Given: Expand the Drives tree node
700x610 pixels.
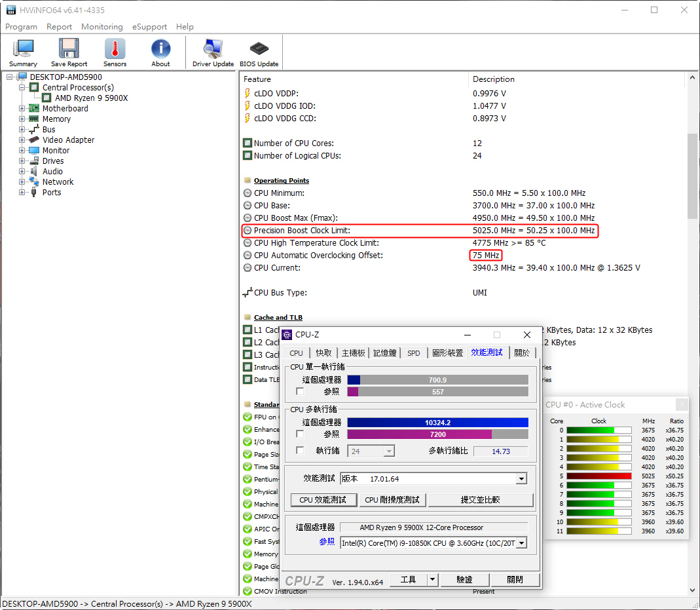Looking at the screenshot, I should click(x=22, y=161).
